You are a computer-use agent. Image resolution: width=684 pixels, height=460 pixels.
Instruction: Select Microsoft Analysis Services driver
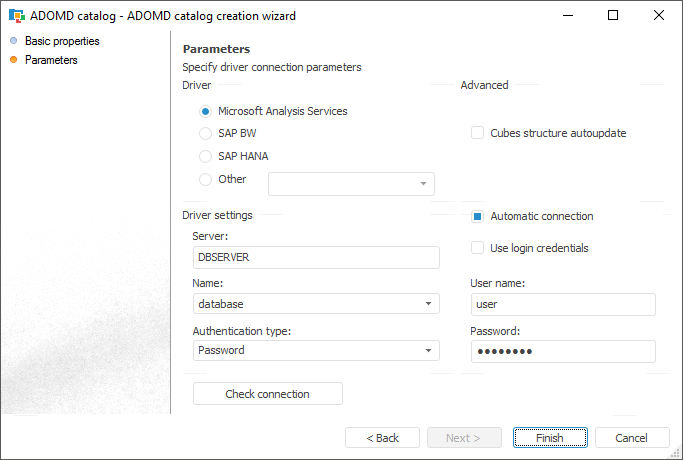tap(206, 112)
